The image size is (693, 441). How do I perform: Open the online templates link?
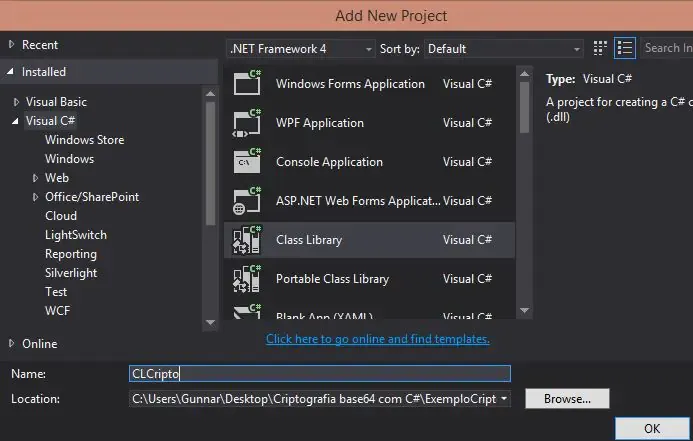point(377,339)
